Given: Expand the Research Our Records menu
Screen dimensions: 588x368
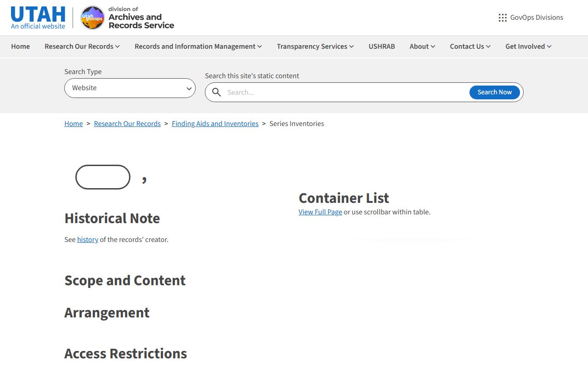Looking at the screenshot, I should click(82, 46).
